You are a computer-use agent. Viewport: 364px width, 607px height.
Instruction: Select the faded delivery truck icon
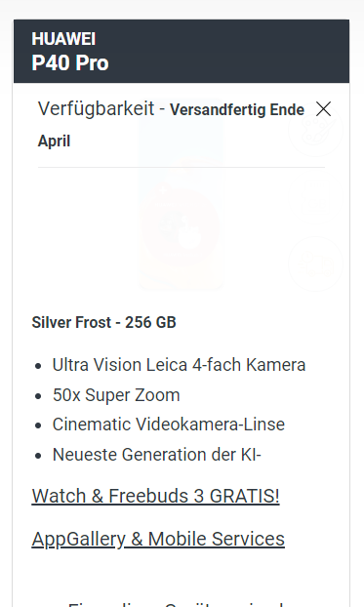pyautogui.click(x=315, y=263)
